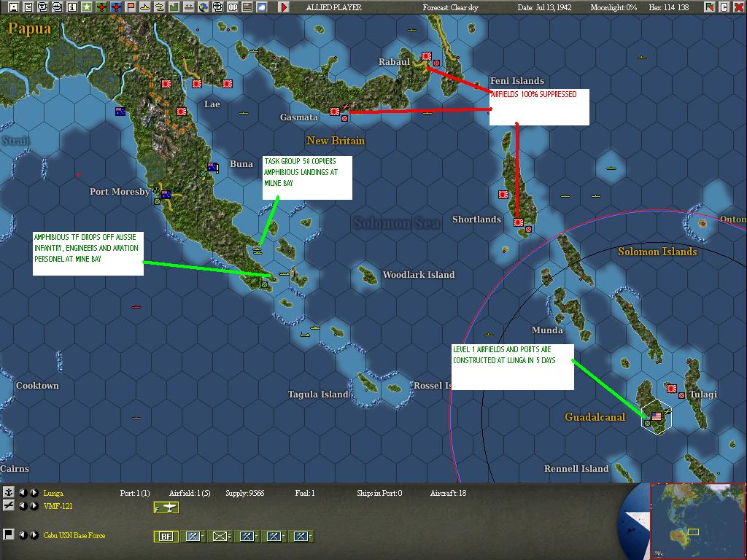The image size is (747, 560).
Task: Select next ground unit after Cebu USN Base Force
Action: pyautogui.click(x=34, y=534)
